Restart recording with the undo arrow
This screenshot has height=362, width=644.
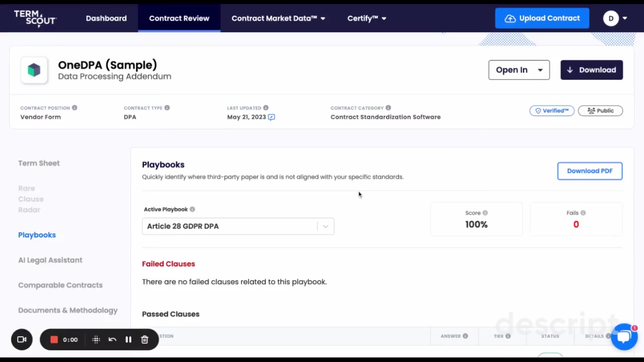[112, 339]
